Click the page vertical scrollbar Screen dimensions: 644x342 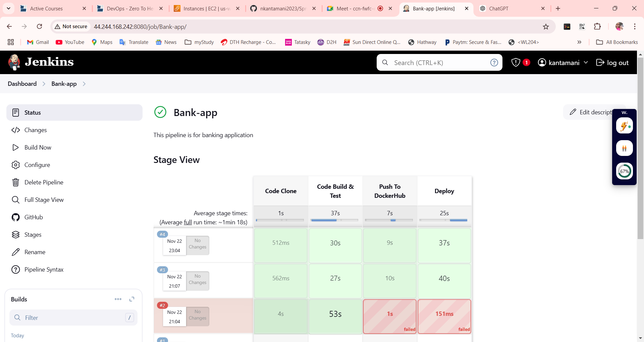640,148
